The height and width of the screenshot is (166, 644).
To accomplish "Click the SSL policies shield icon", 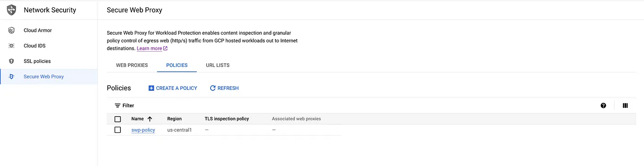I will tap(11, 61).
